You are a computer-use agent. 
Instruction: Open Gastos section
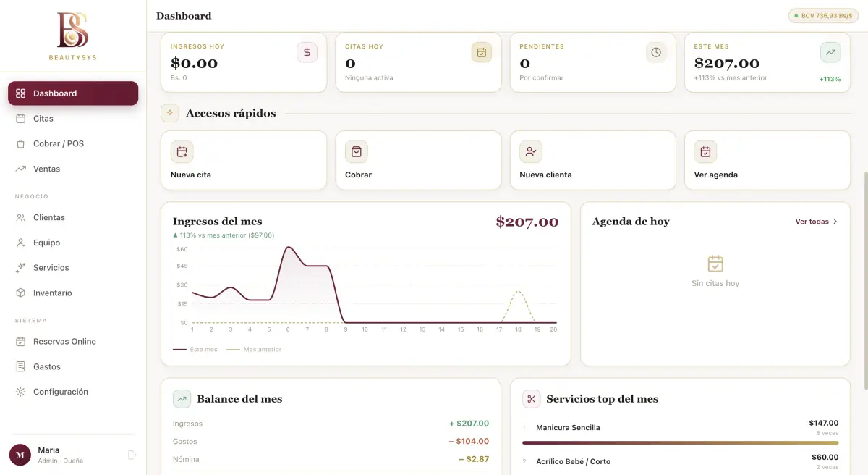73,367
